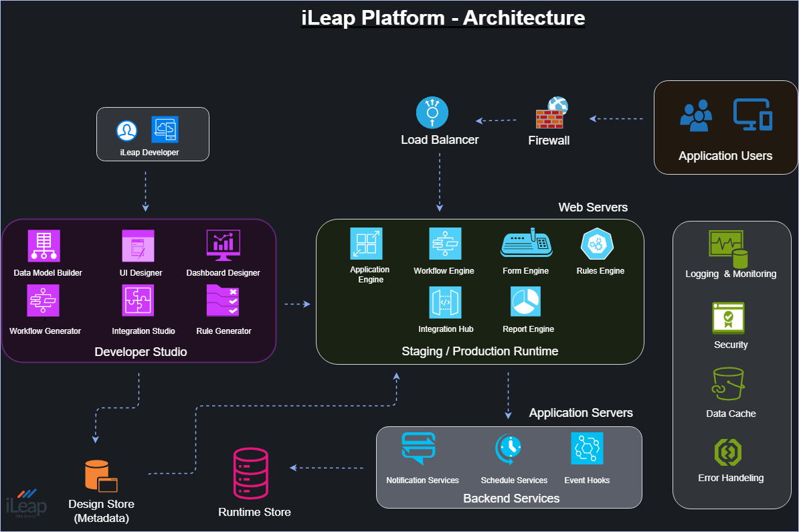Select the UI Designer icon
This screenshot has width=799, height=532.
[138, 246]
